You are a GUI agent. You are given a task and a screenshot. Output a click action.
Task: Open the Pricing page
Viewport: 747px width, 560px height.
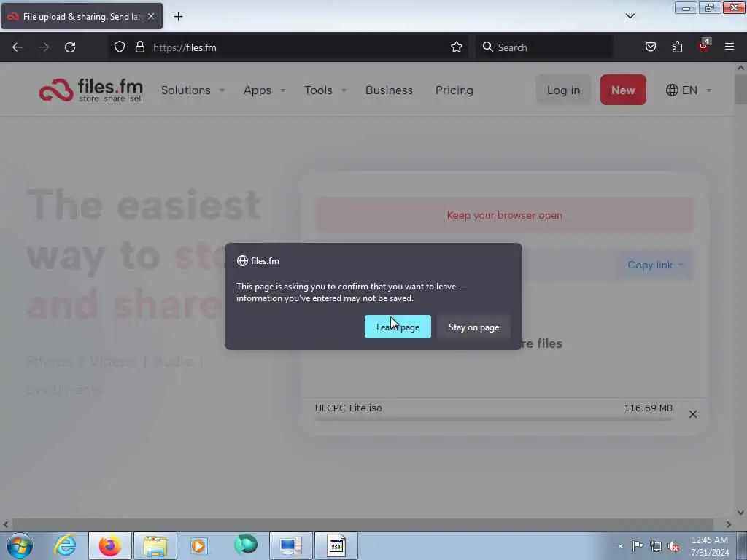click(454, 90)
